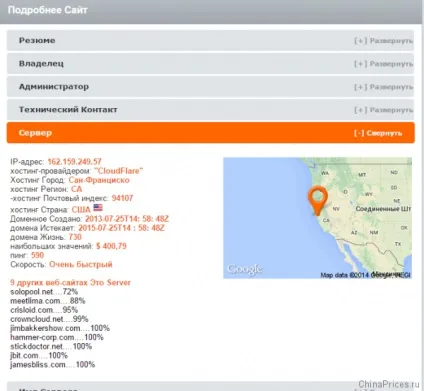The height and width of the screenshot is (391, 424).
Task: Click domain expiry date 2015-07-25T14
Action: pos(122,228)
